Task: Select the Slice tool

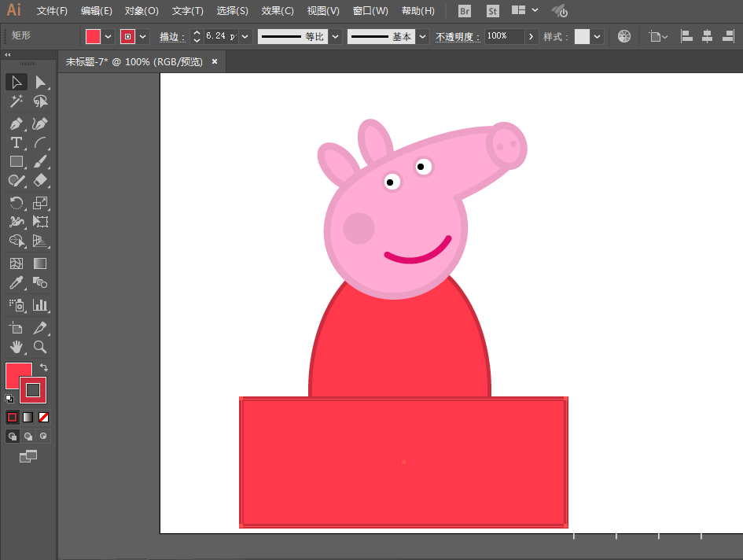Action: (x=40, y=328)
